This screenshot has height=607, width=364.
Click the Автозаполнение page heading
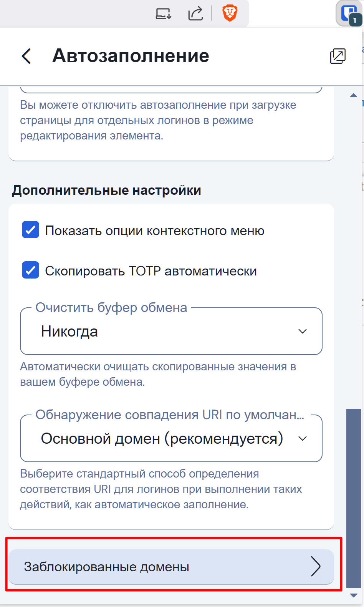[x=131, y=56]
